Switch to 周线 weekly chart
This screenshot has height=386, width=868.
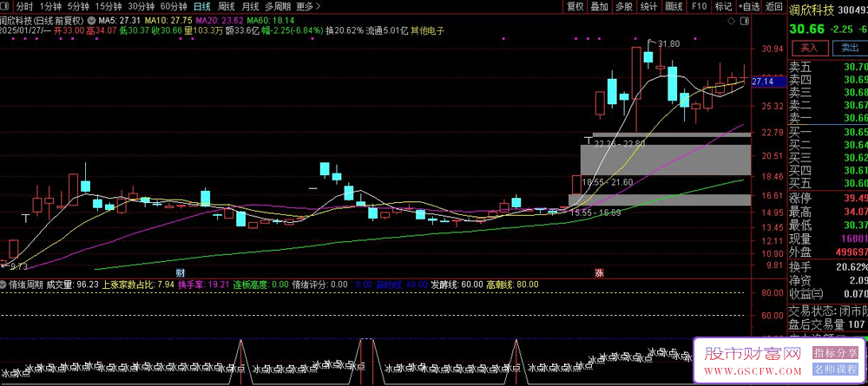click(x=226, y=7)
